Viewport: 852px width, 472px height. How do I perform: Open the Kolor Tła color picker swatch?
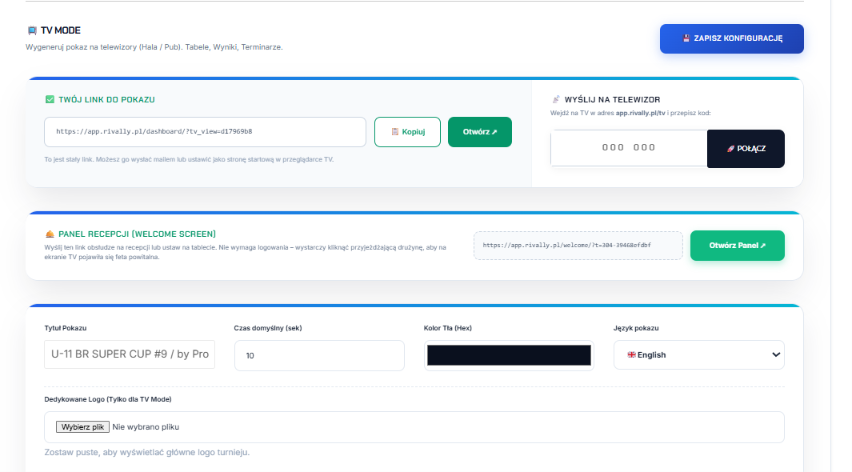click(509, 355)
